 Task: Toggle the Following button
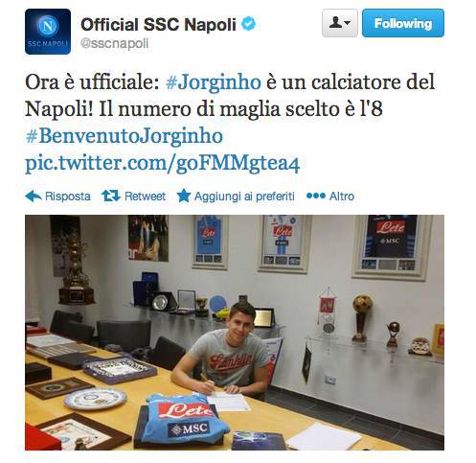403,23
